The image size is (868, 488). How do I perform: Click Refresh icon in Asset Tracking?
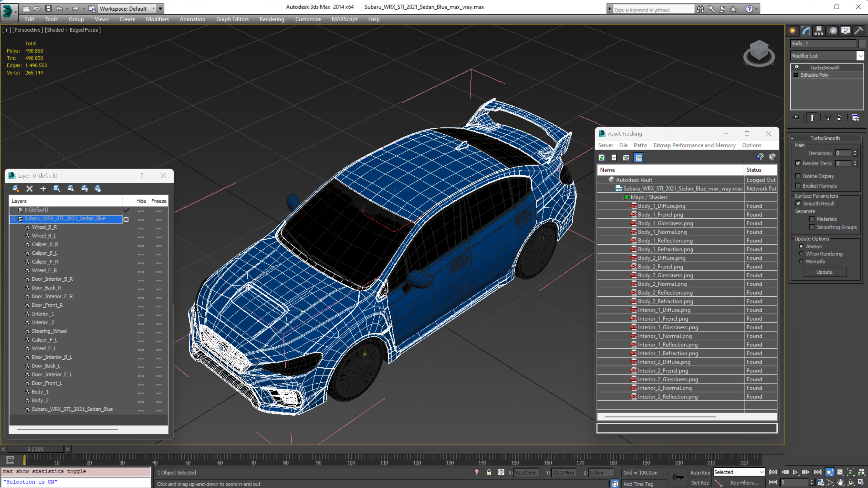tap(601, 157)
